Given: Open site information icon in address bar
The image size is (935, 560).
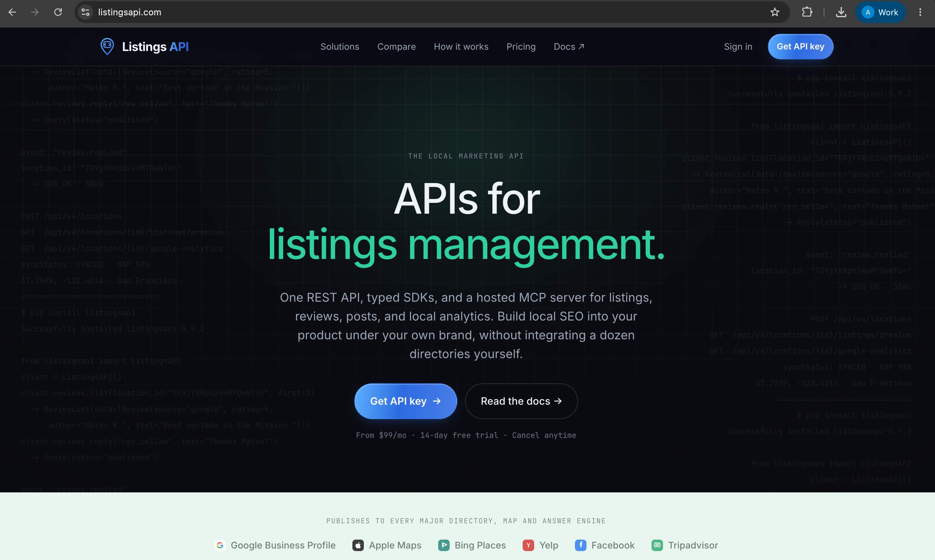Looking at the screenshot, I should click(x=86, y=12).
